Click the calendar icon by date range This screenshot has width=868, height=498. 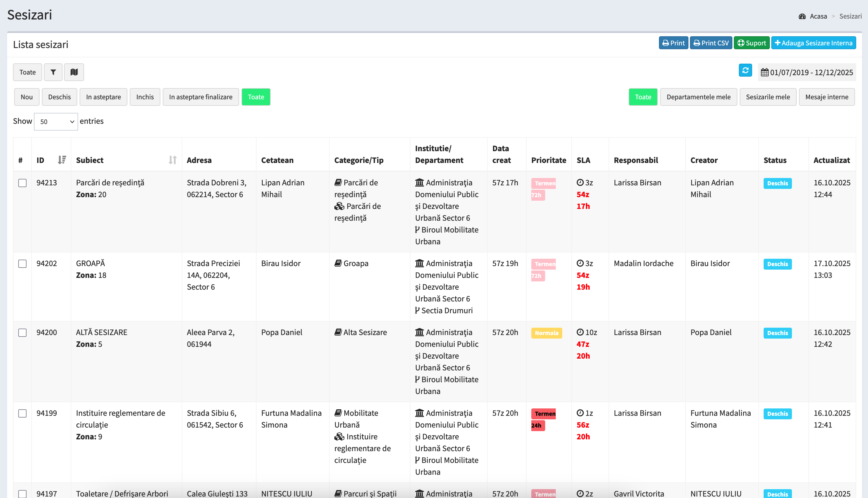point(764,72)
